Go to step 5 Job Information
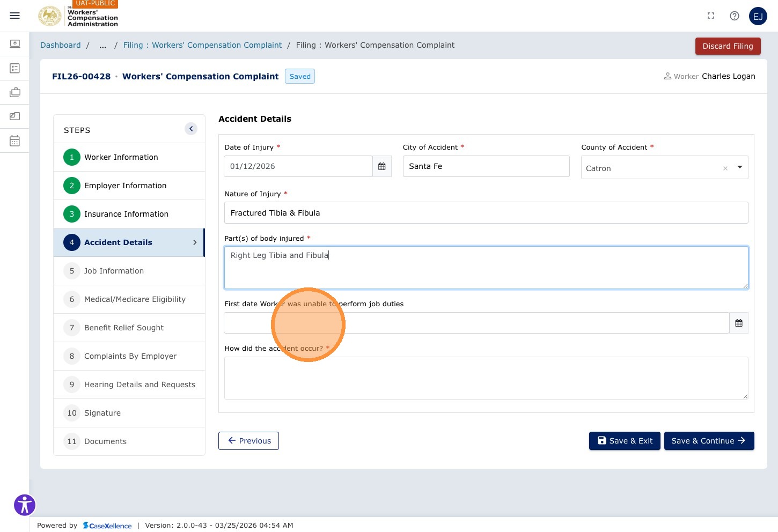This screenshot has height=532, width=778. pos(129,271)
